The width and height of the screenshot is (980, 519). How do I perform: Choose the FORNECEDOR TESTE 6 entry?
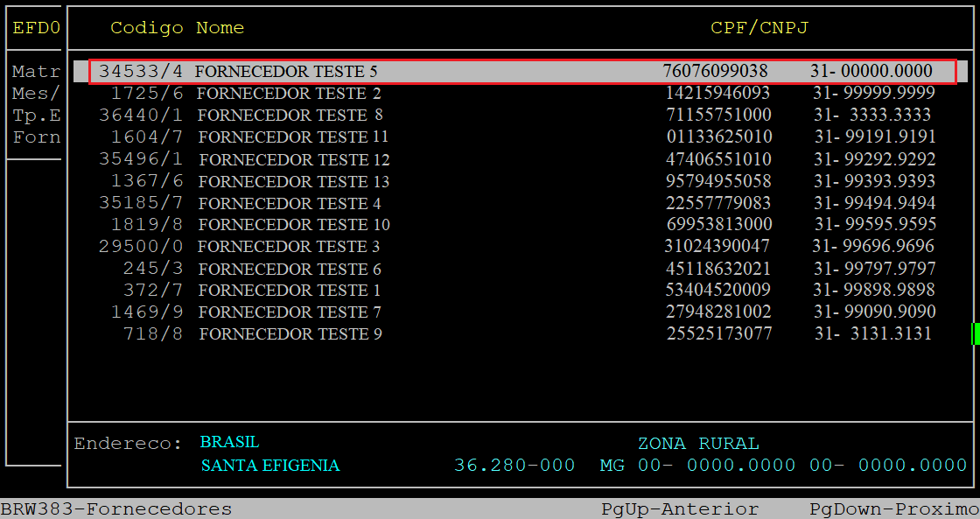(x=290, y=269)
